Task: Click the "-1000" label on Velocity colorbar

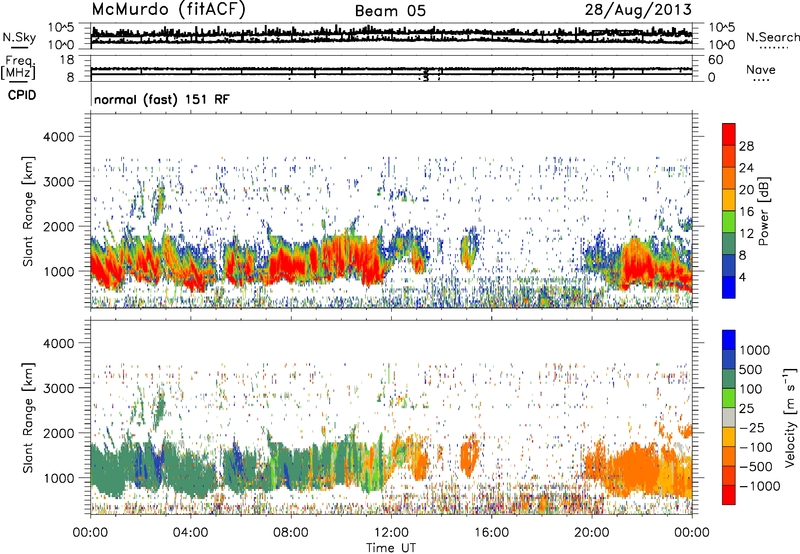Action: [x=760, y=486]
